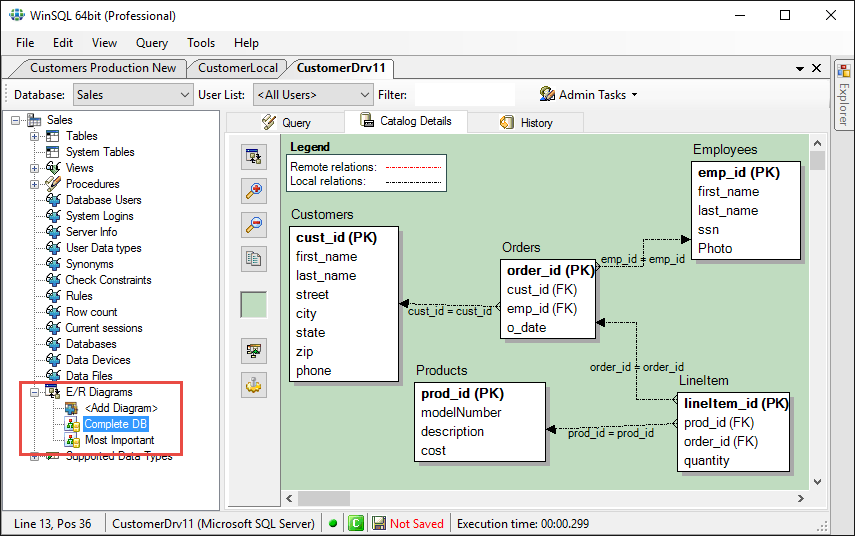
Task: Close the current connection tab
Action: (816, 68)
